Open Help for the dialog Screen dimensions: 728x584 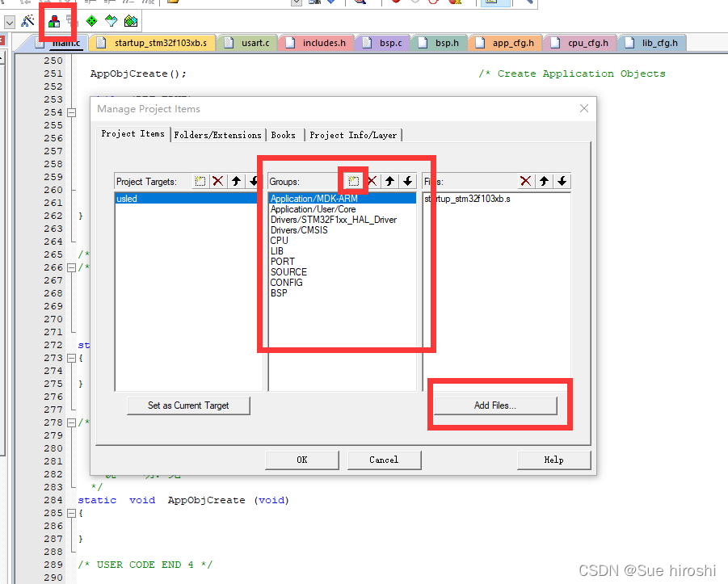(x=554, y=460)
